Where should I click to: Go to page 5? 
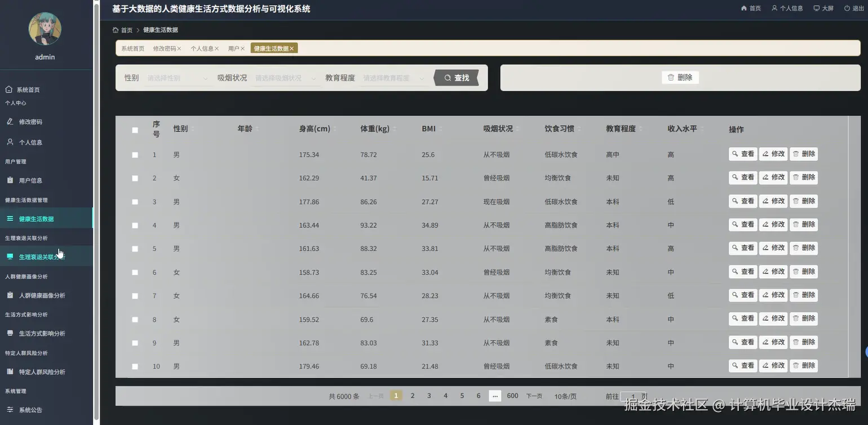(462, 396)
